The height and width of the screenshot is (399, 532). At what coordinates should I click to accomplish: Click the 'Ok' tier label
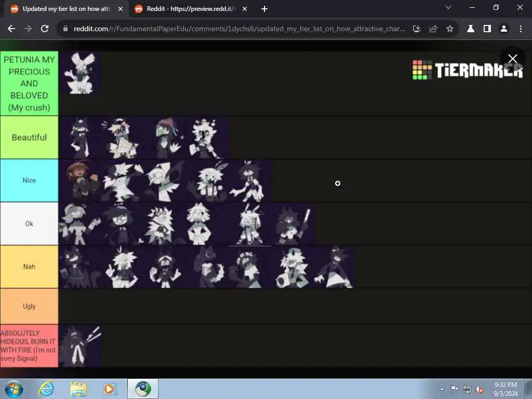pos(29,223)
